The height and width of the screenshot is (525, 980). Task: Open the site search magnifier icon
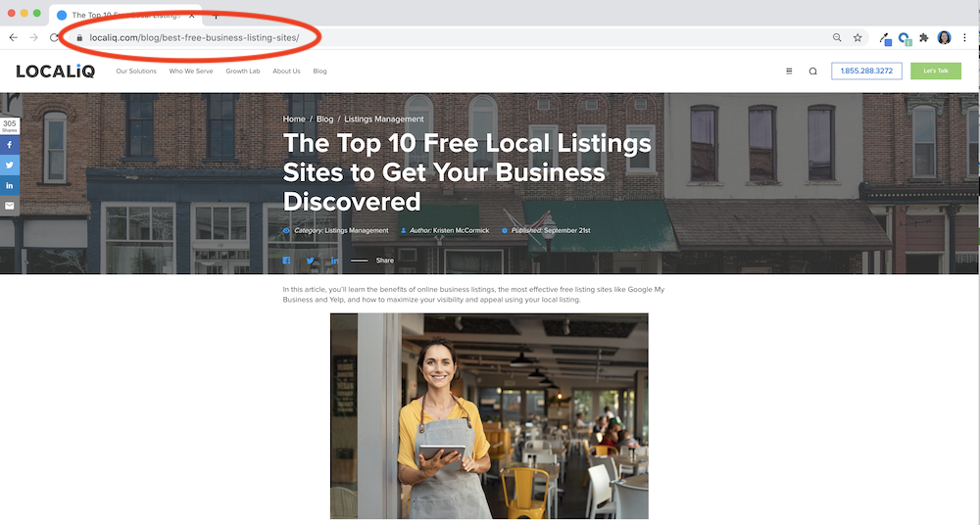812,72
